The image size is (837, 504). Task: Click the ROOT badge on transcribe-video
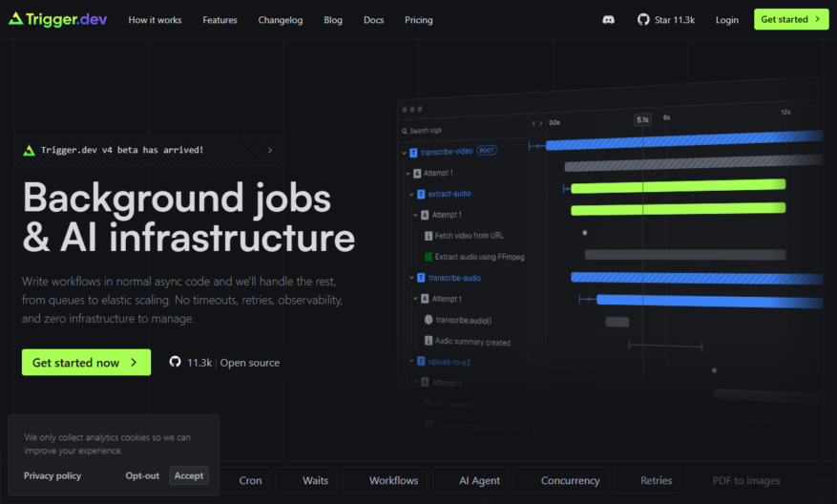(487, 151)
